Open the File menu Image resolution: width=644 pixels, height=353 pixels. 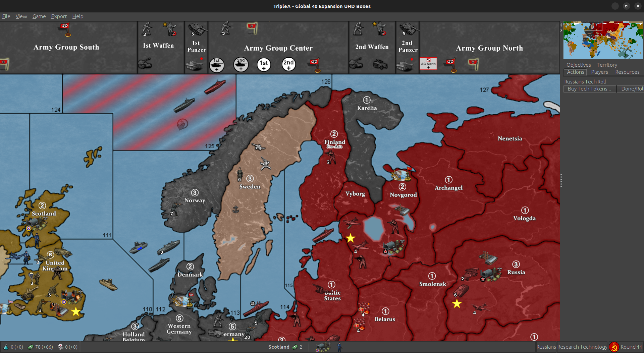click(6, 16)
